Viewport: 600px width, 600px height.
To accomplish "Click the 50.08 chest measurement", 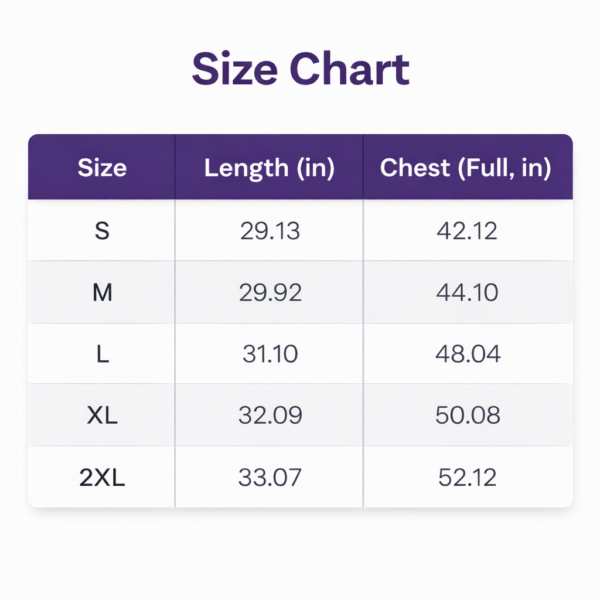I will coord(467,415).
